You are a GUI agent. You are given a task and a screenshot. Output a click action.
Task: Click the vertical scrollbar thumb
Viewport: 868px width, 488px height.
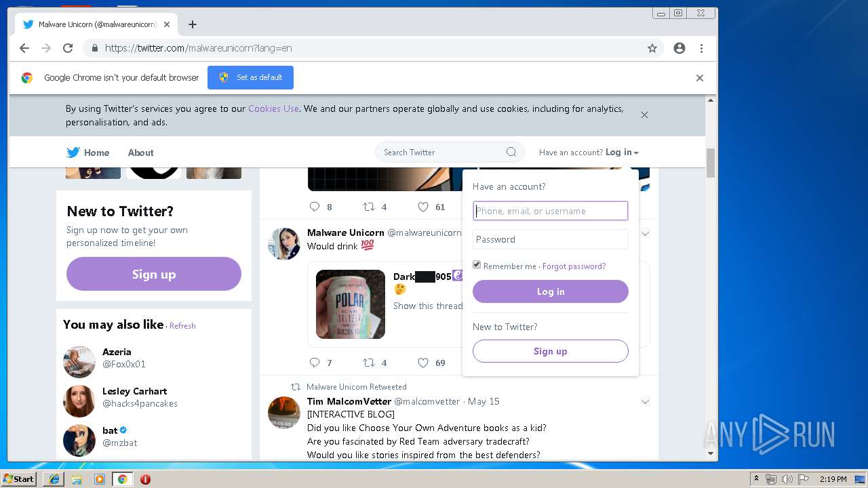[x=711, y=163]
